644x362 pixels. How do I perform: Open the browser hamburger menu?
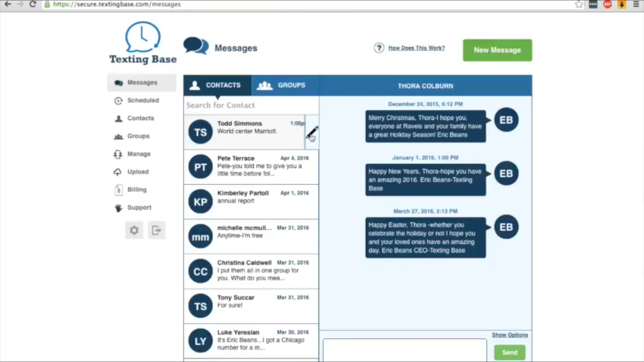pyautogui.click(x=636, y=4)
